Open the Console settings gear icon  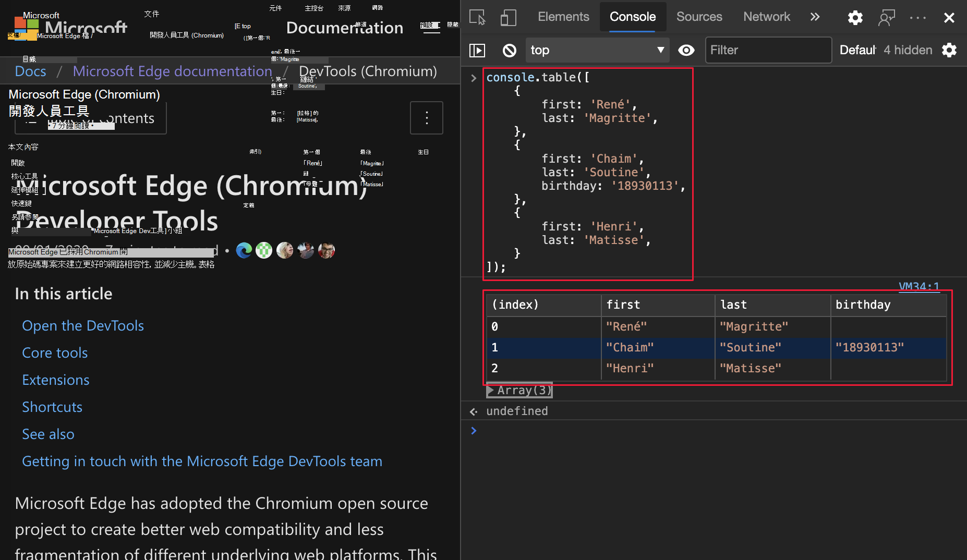coord(949,50)
